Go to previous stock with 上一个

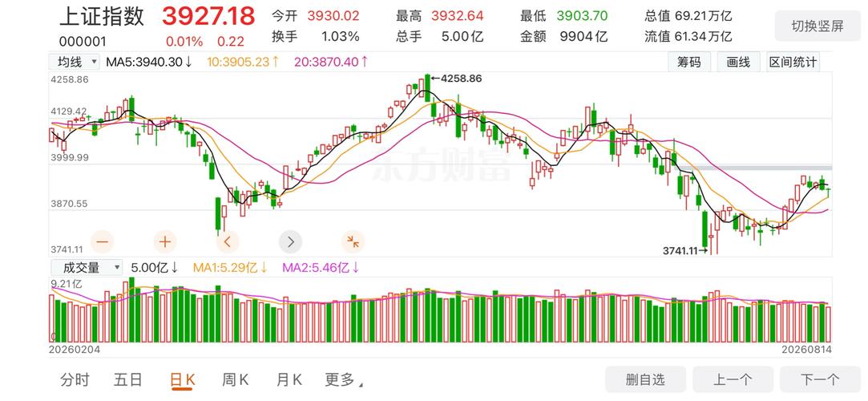(733, 379)
